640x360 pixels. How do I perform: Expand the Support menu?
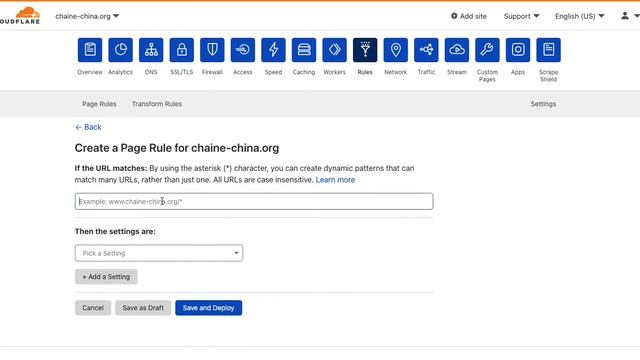(x=521, y=16)
